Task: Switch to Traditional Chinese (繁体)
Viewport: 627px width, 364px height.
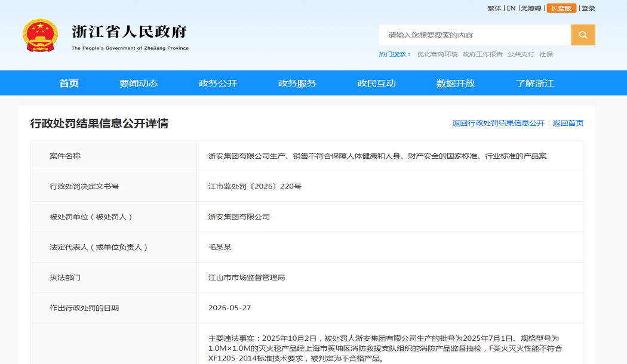Action: (494, 8)
